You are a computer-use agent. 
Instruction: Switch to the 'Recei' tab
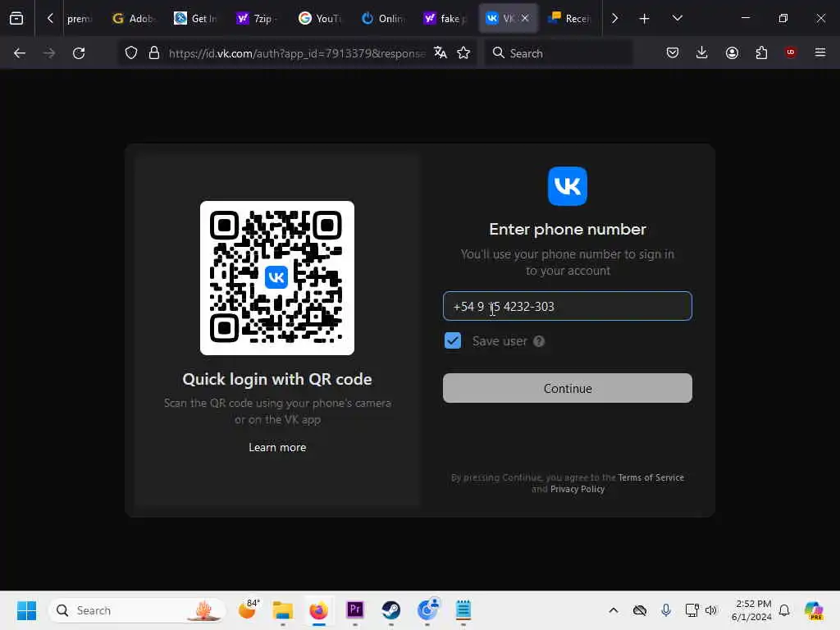pyautogui.click(x=570, y=19)
